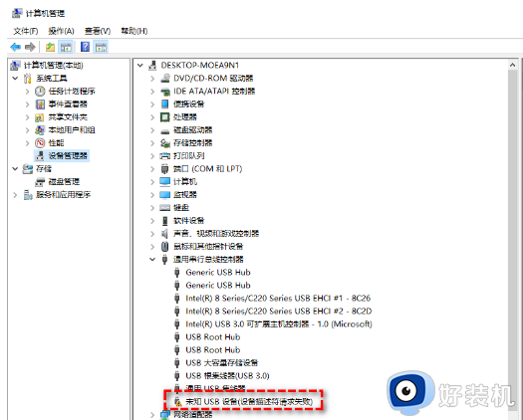
Task: Click the 监视器 category label
Action: coord(185,195)
